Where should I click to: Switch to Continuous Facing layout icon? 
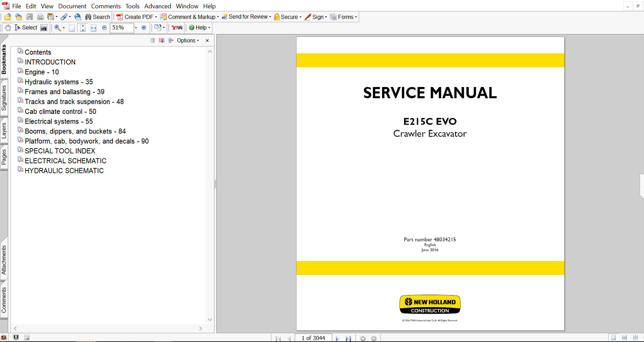[635, 338]
